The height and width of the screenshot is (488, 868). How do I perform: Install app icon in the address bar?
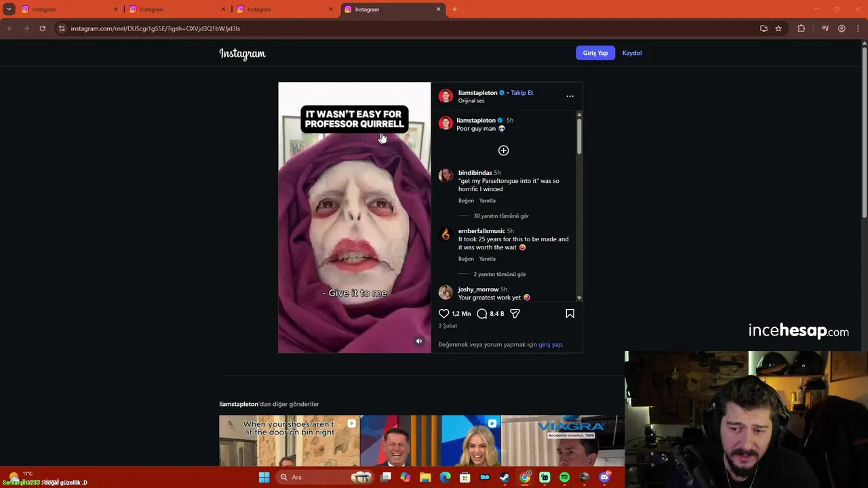point(764,28)
